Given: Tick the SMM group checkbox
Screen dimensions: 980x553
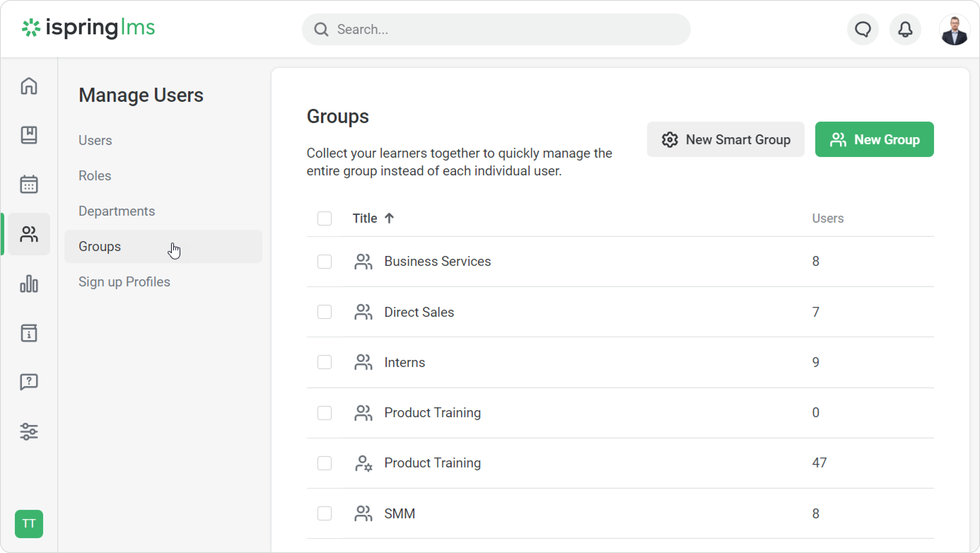Looking at the screenshot, I should tap(324, 513).
